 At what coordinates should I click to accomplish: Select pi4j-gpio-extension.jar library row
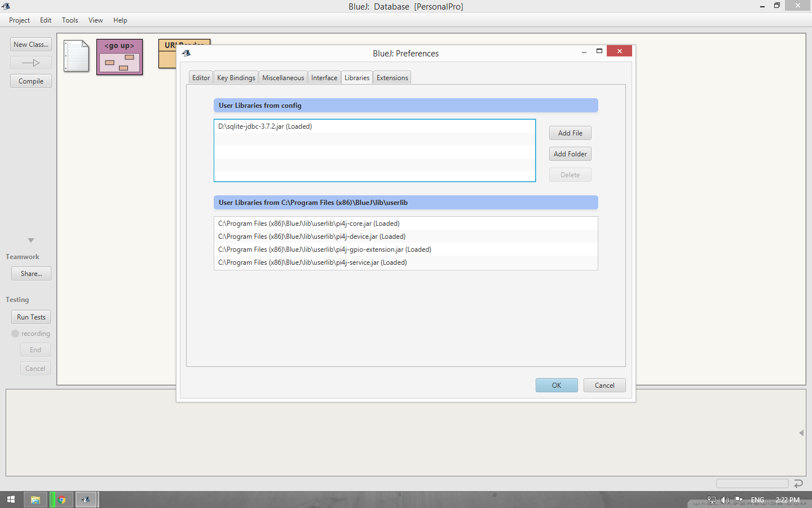coord(405,249)
